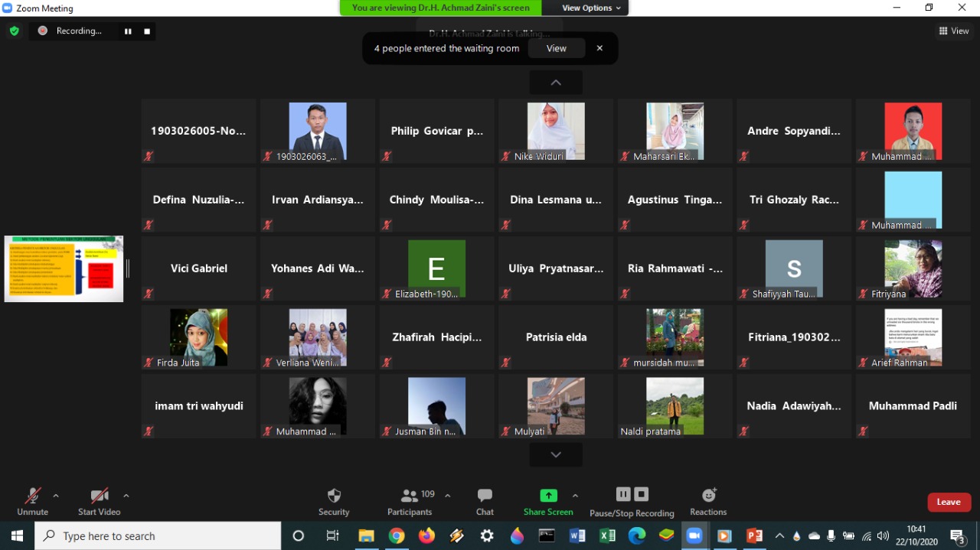Viewport: 980px width, 550px height.
Task: Open the Security shield icon
Action: pyautogui.click(x=334, y=496)
